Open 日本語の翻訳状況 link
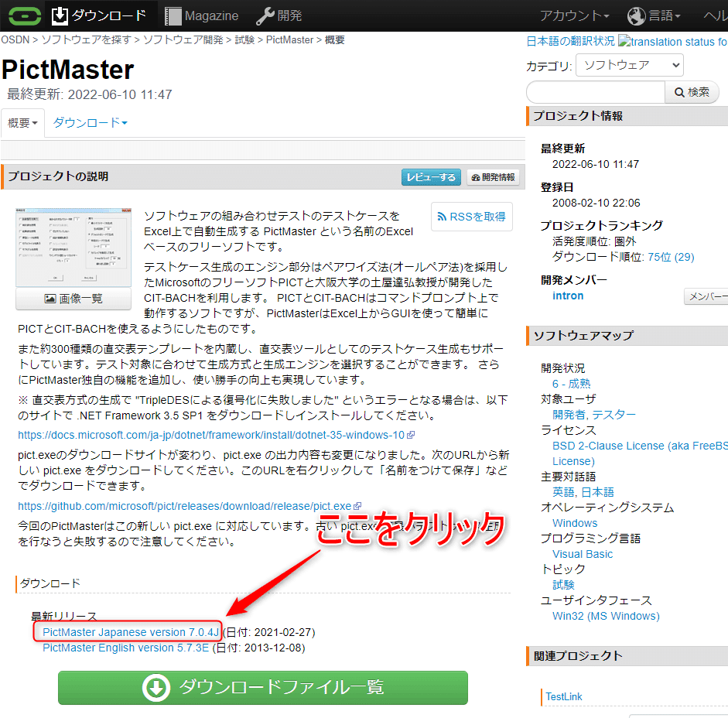 tap(570, 41)
